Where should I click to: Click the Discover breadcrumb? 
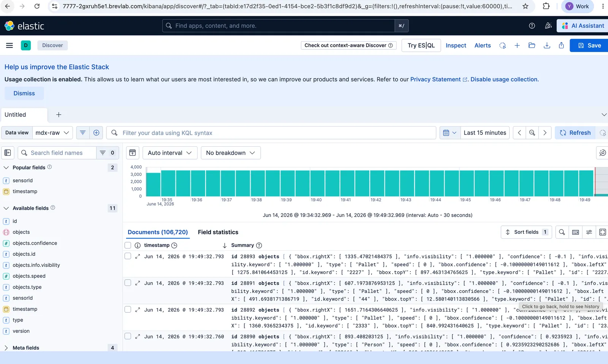52,45
